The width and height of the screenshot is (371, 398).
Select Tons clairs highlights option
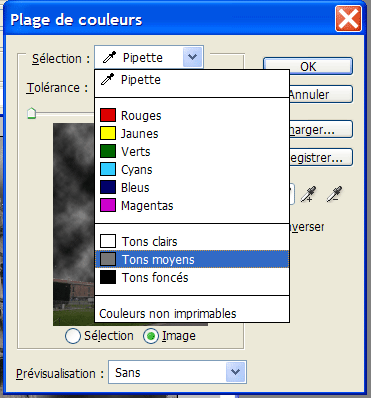coord(192,241)
